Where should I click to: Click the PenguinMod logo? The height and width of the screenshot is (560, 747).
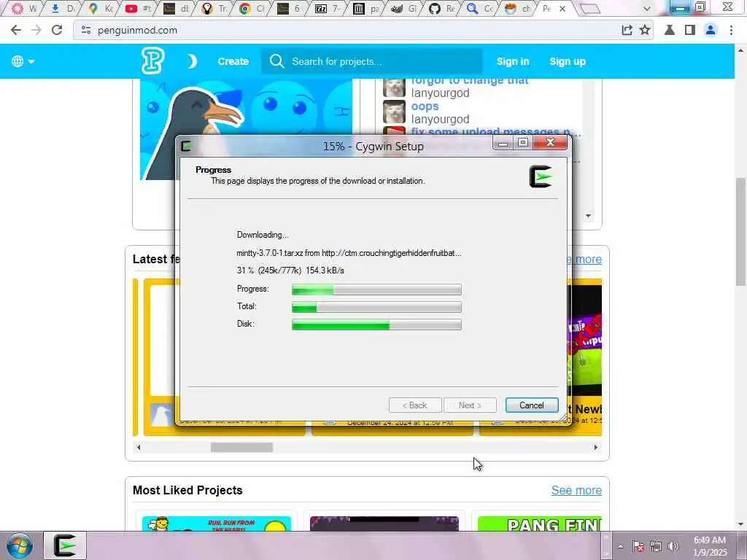click(x=153, y=61)
